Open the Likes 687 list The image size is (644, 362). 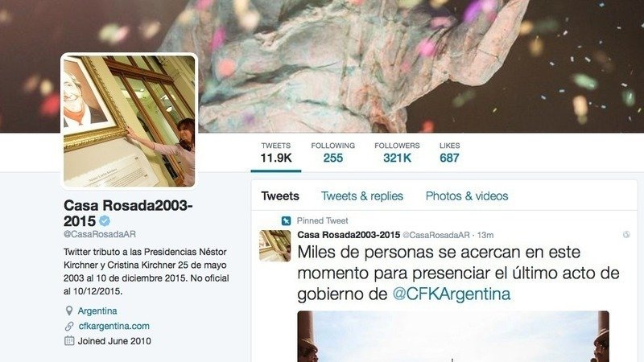point(449,153)
